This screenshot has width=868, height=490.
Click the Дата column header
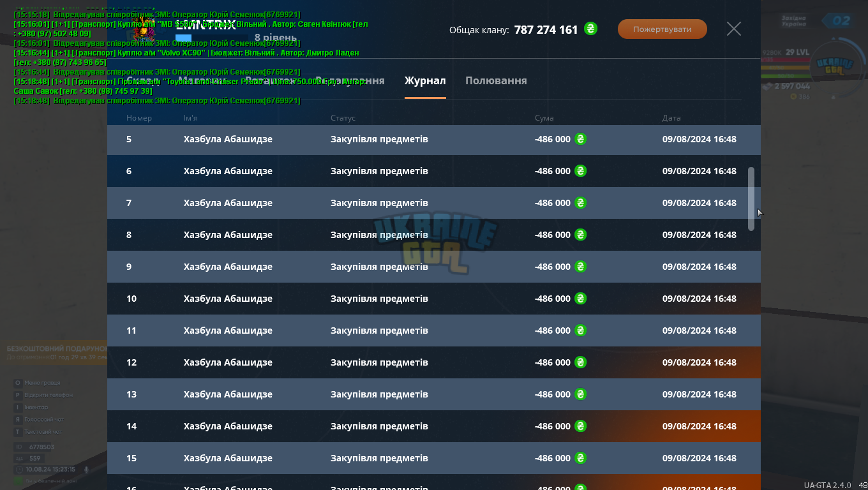pos(671,118)
